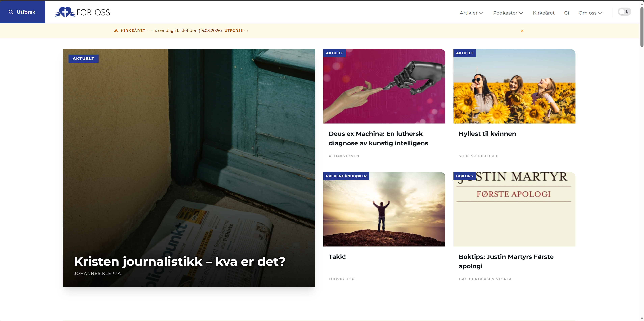The width and height of the screenshot is (644, 321).
Task: Click the AKTUELT tag on large feature image
Action: 83,59
